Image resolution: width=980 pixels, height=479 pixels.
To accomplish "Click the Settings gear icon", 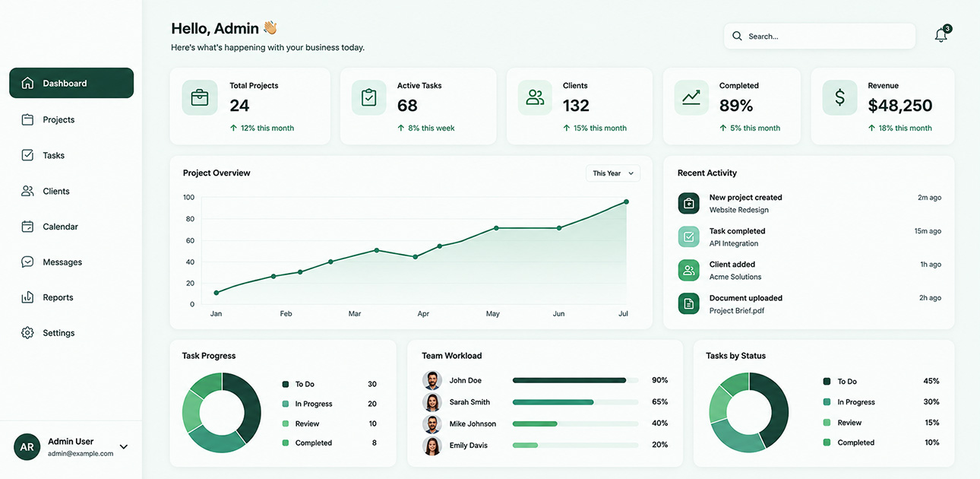I will [x=27, y=333].
